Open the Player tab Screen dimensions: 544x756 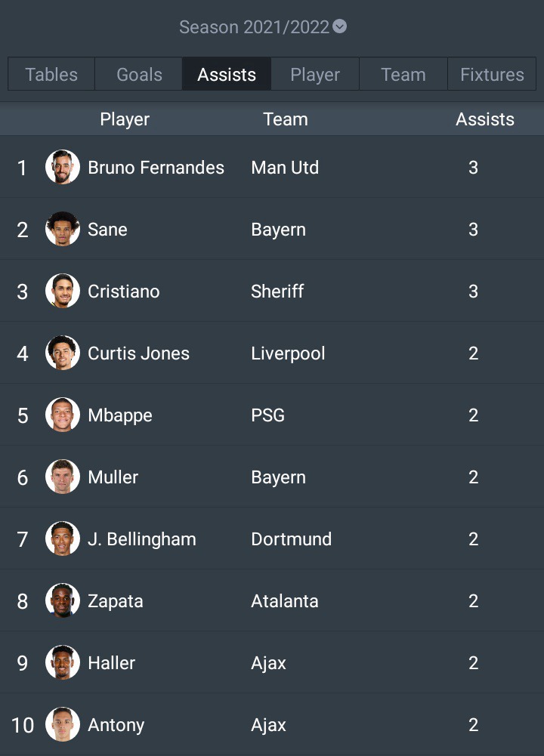click(315, 74)
